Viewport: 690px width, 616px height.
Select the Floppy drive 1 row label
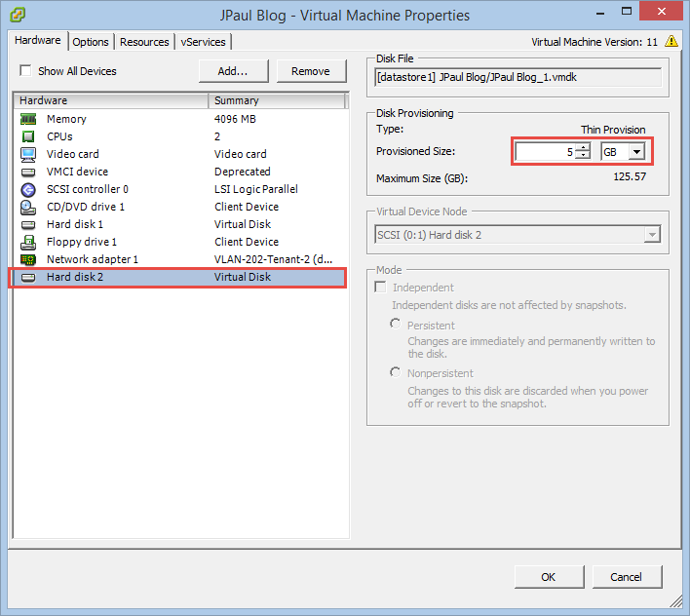[82, 243]
